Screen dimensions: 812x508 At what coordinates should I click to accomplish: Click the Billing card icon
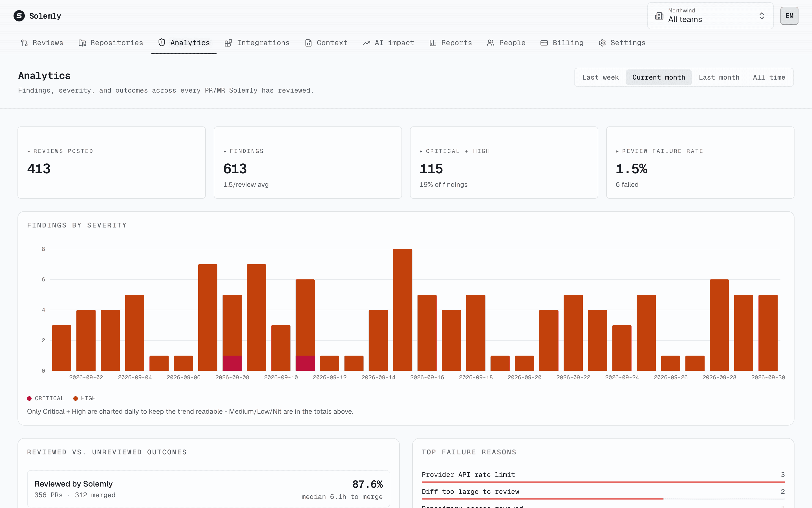(544, 43)
